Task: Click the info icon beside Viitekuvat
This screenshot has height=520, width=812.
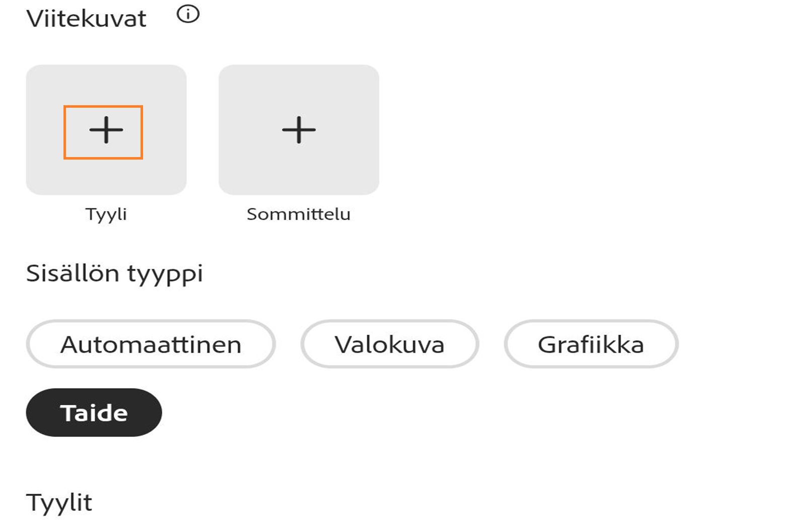Action: [x=187, y=14]
